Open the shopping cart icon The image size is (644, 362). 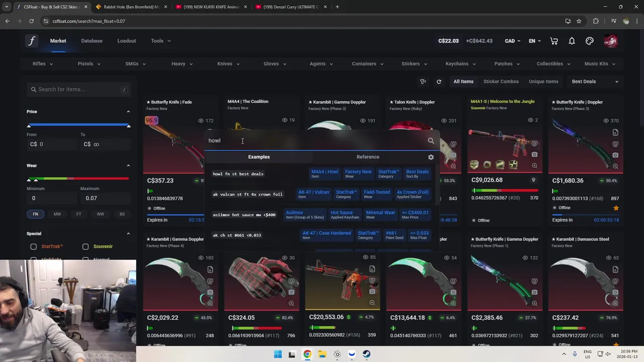554,41
